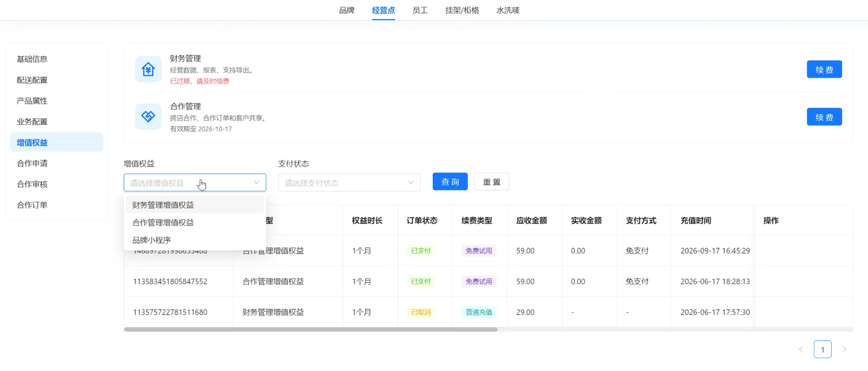This screenshot has height=371, width=868.
Task: Click 免费试用 tag in the 16:45:29 row
Action: pos(479,251)
